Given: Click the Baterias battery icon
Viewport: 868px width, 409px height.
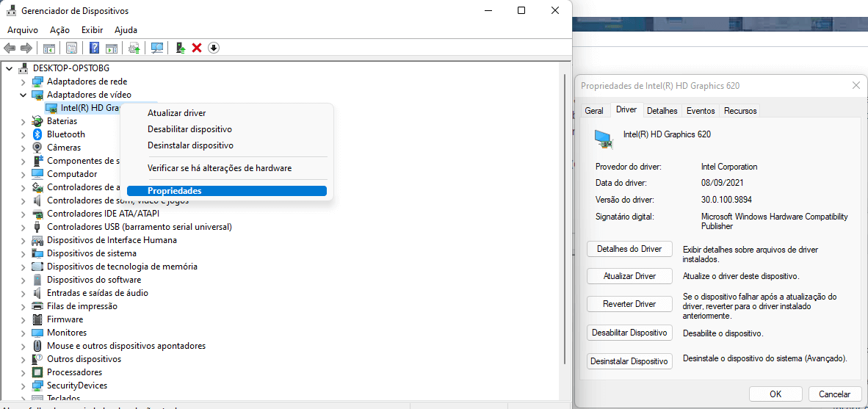Looking at the screenshot, I should point(37,121).
